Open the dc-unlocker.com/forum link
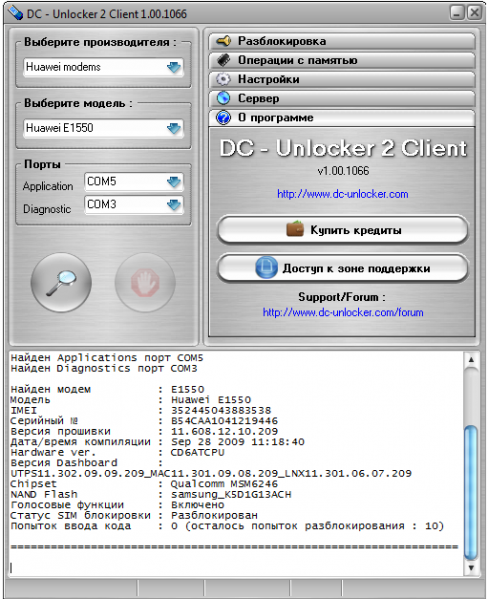Viewport: 488px width, 599px height. pyautogui.click(x=343, y=312)
